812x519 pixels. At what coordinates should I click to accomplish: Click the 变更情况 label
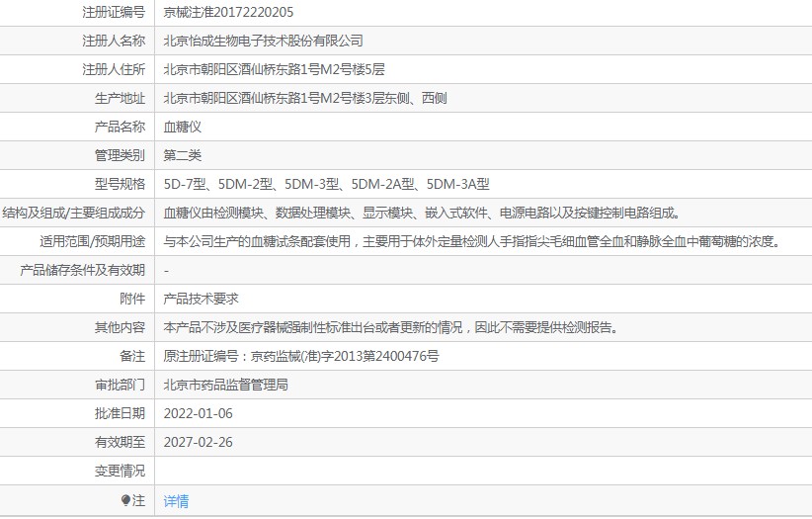[120, 471]
